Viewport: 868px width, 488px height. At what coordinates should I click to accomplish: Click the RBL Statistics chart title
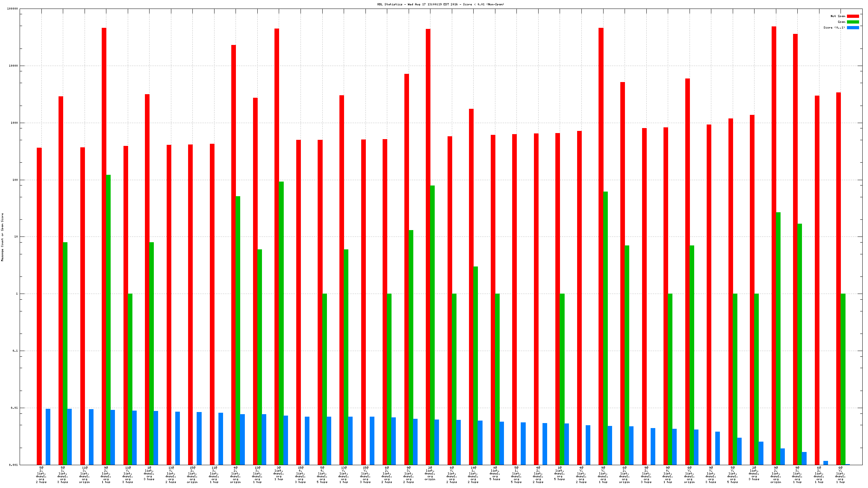tap(440, 4)
